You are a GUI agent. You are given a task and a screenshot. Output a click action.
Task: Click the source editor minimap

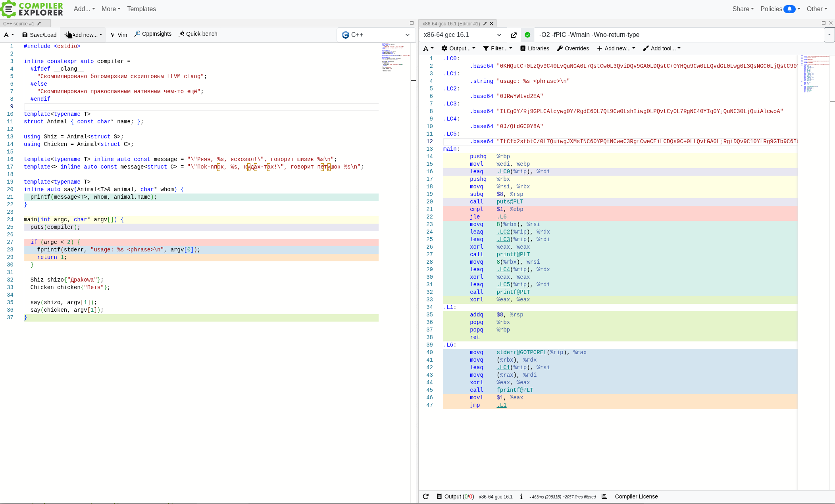[x=396, y=57]
